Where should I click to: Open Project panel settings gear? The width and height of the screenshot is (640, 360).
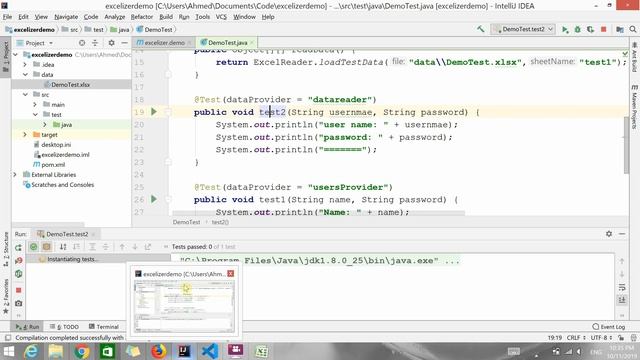coord(111,43)
